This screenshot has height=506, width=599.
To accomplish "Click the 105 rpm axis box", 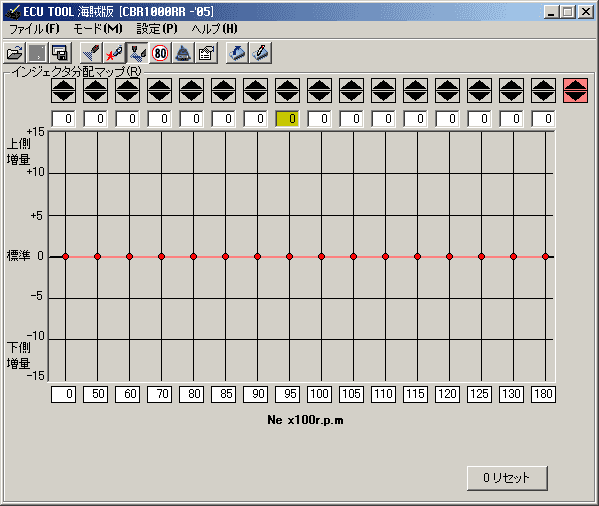I will [x=352, y=394].
